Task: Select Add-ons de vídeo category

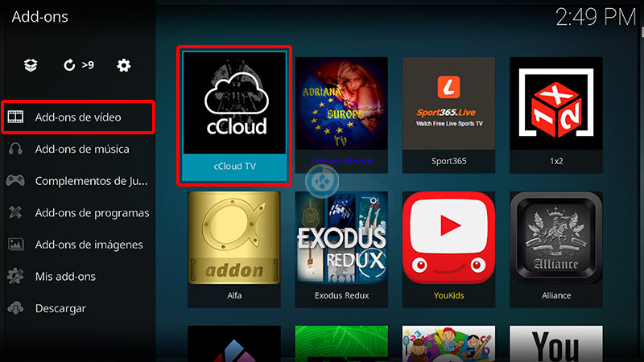Action: coord(78,117)
